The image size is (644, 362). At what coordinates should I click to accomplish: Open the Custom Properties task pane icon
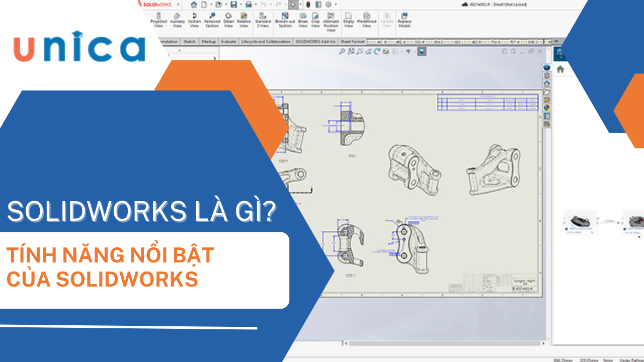547,116
